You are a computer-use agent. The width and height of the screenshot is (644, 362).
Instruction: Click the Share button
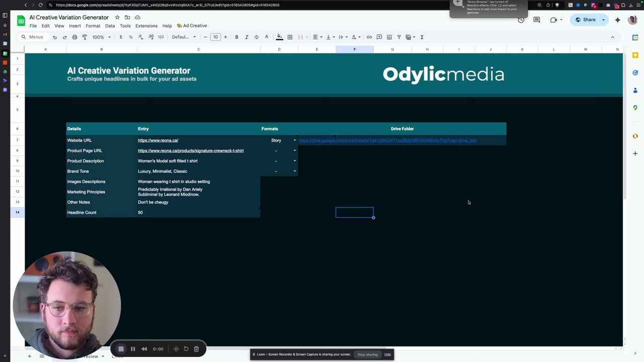point(586,20)
